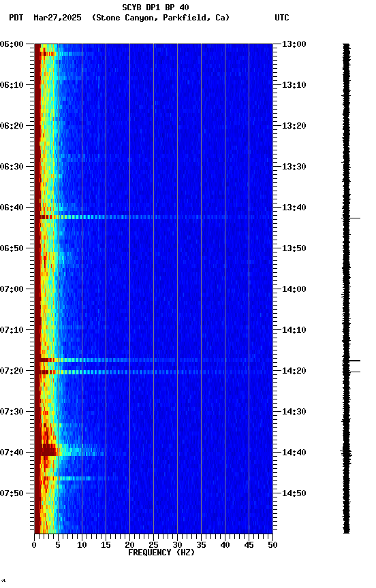Click the seismogram trace burst near 14:40 UTC
Image resolution: width=376 pixels, height=588 pixels.
click(x=346, y=453)
